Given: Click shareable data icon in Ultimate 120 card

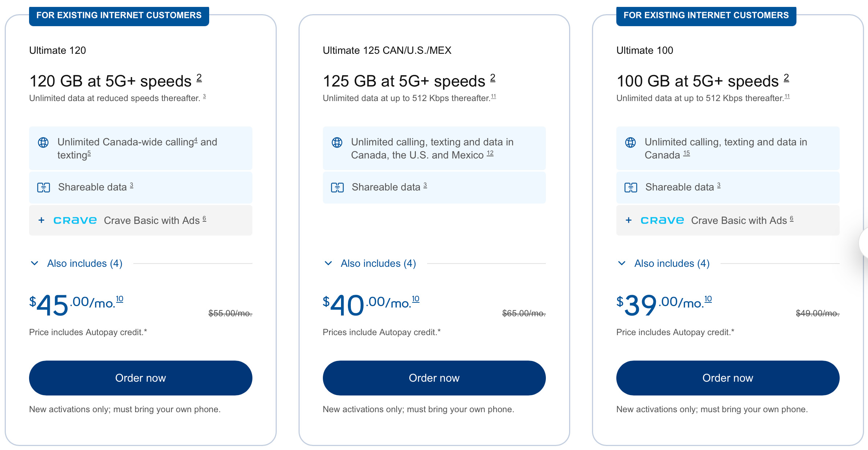Looking at the screenshot, I should pos(44,188).
